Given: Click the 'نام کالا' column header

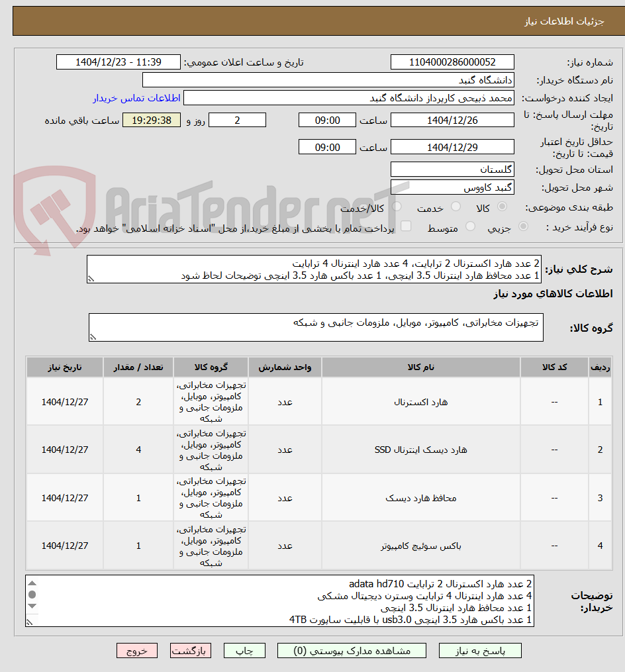Looking at the screenshot, I should 421,367.
